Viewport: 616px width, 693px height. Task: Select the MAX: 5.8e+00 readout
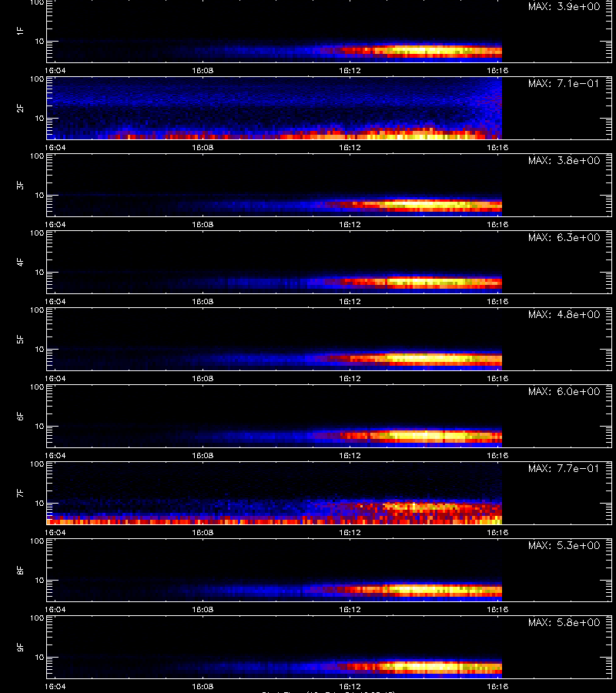point(564,622)
